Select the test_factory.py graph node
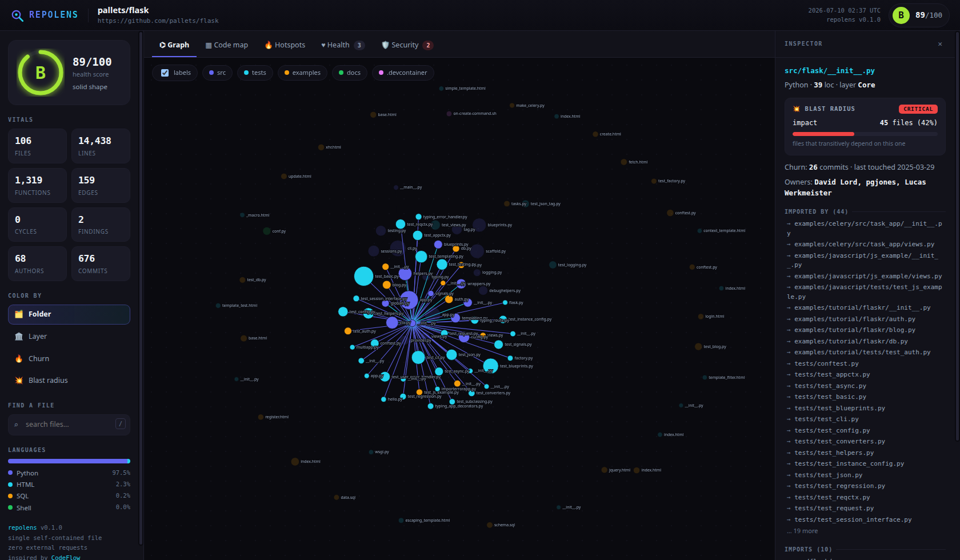Screen dimensions: 960x560 tap(654, 181)
